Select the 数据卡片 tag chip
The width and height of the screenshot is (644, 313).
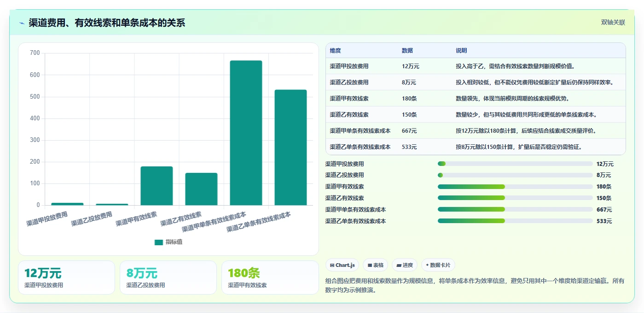438,265
